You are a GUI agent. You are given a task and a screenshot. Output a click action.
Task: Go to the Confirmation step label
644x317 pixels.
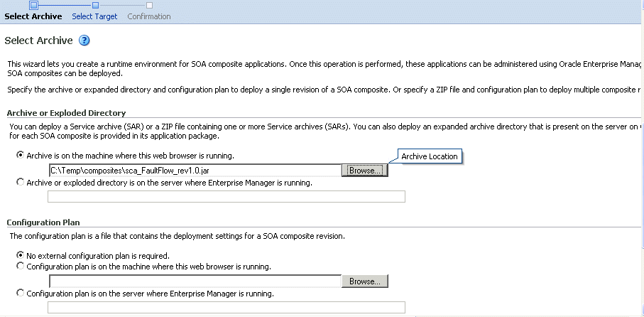click(x=149, y=16)
